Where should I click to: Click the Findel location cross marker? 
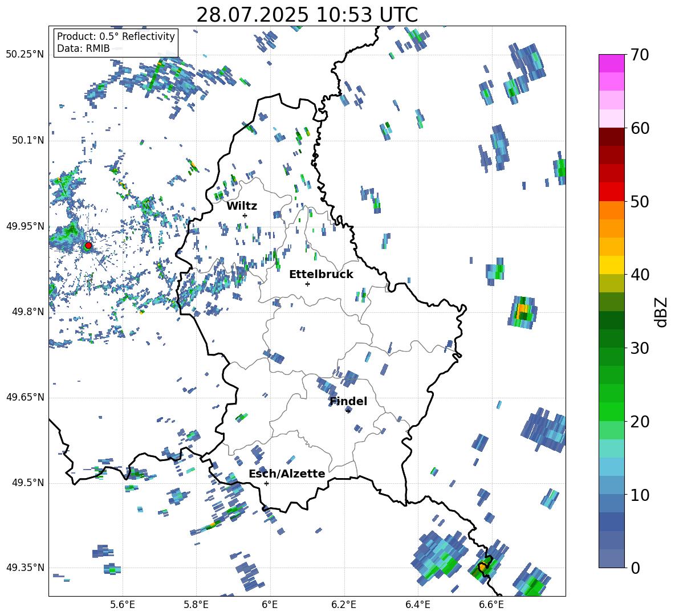[348, 411]
